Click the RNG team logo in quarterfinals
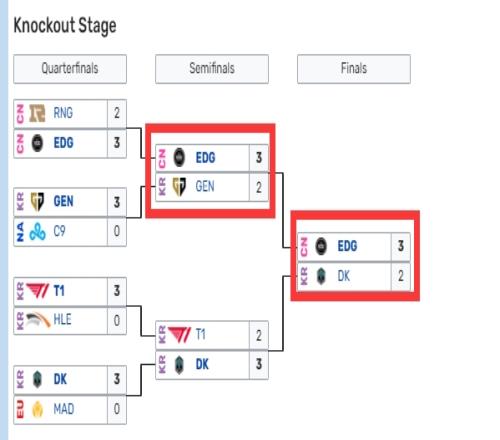This screenshot has height=440, width=500. [37, 113]
